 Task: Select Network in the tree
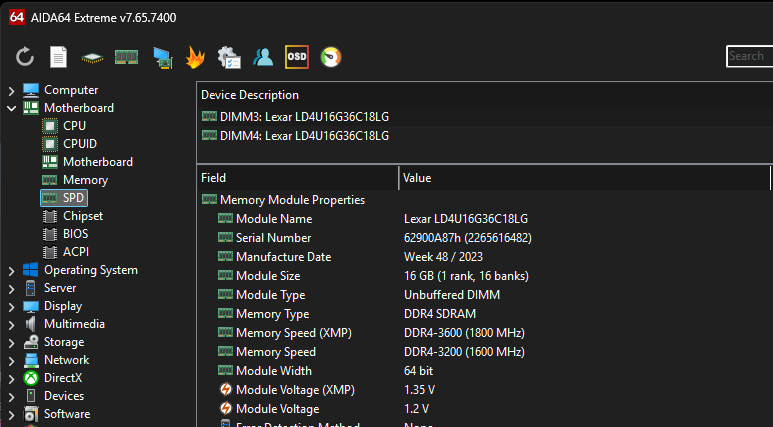pyautogui.click(x=67, y=360)
